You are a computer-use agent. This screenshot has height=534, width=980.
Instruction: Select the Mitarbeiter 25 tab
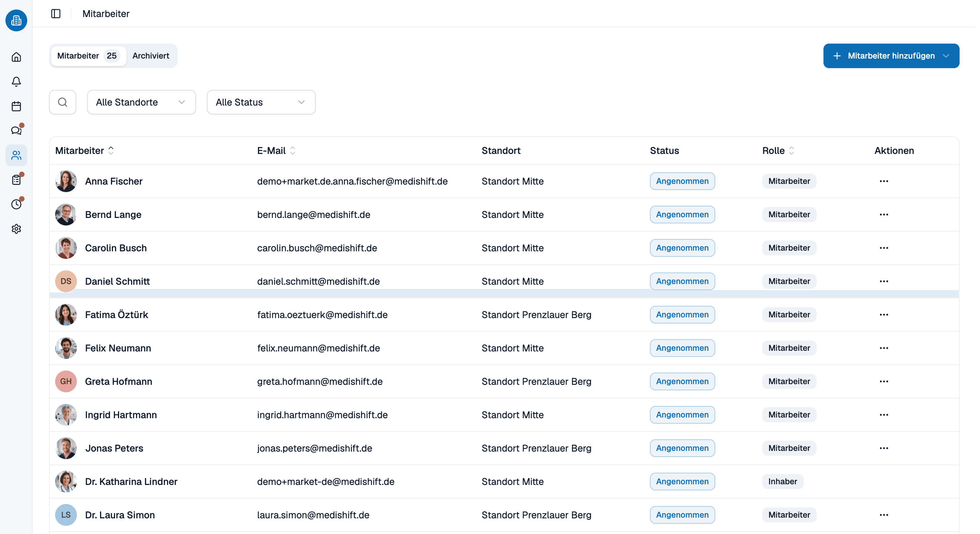[x=88, y=56]
